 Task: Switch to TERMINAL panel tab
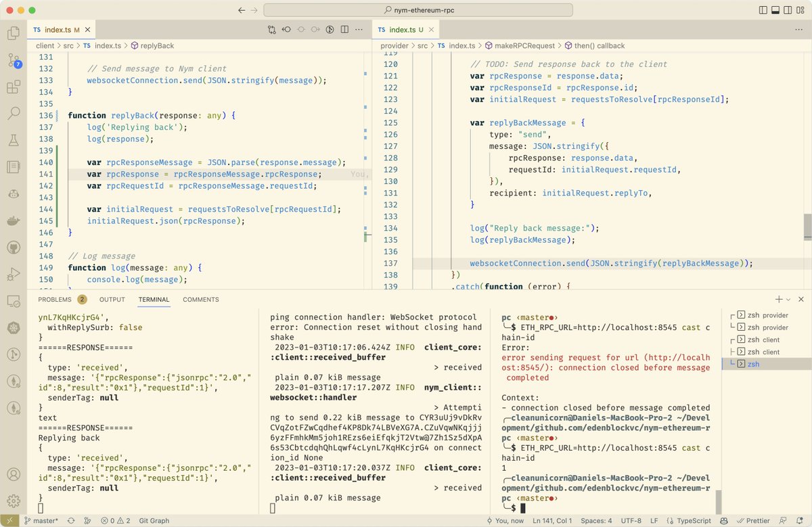154,299
